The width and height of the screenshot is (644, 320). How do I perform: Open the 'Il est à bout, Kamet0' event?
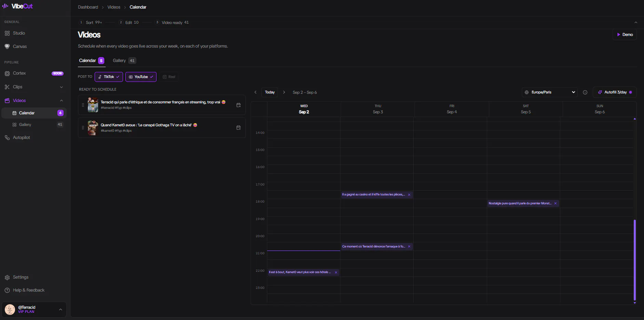tap(300, 272)
